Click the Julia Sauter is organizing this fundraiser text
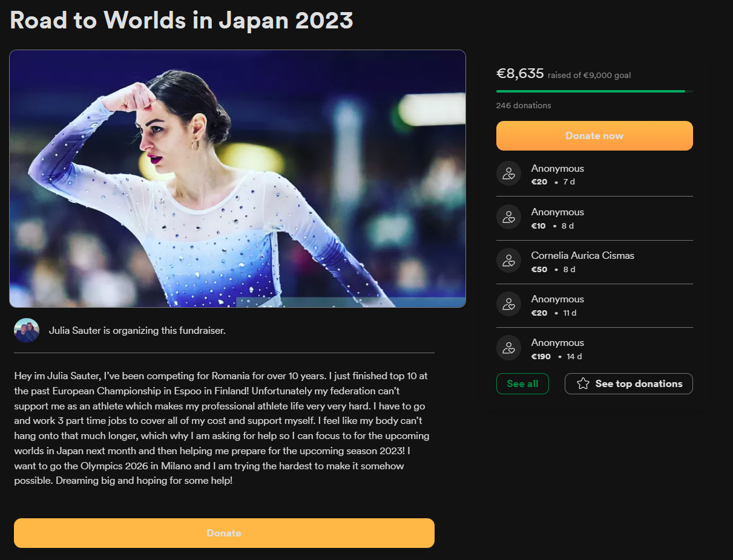This screenshot has width=733, height=560. [137, 331]
